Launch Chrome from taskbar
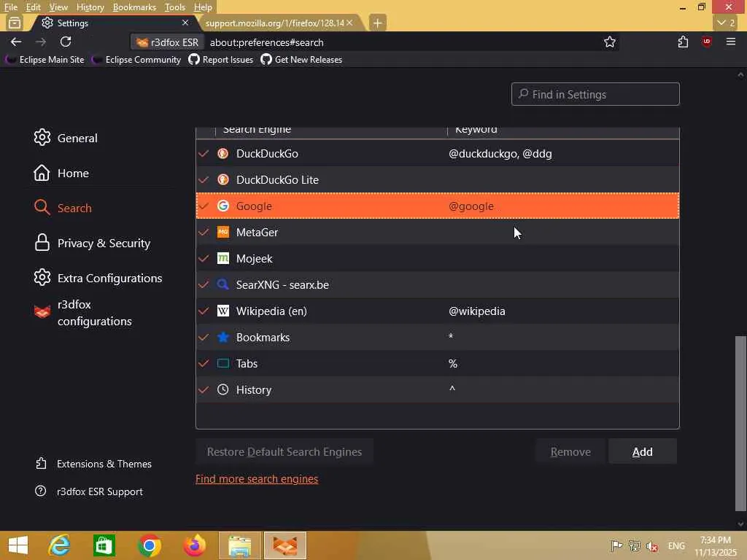Viewport: 747px width, 560px height. click(149, 545)
